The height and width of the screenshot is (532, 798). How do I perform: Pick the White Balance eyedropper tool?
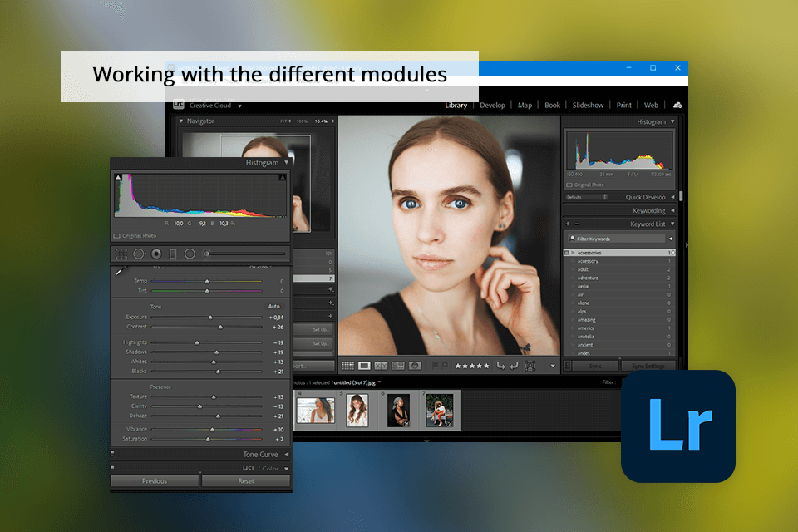point(120,271)
